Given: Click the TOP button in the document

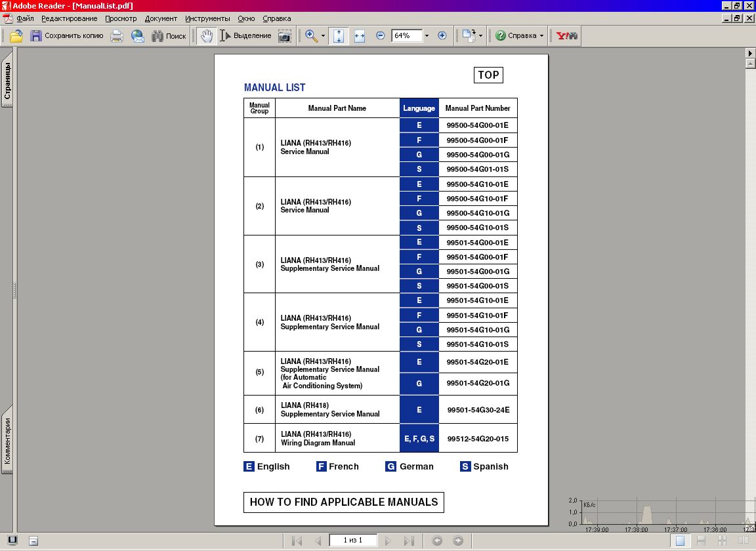Looking at the screenshot, I should coord(488,75).
